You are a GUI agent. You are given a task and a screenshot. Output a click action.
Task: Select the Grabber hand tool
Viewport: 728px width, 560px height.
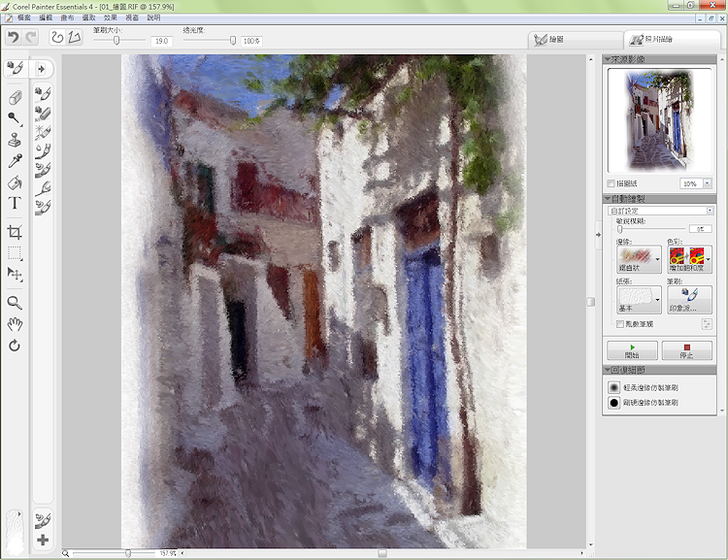[15, 324]
